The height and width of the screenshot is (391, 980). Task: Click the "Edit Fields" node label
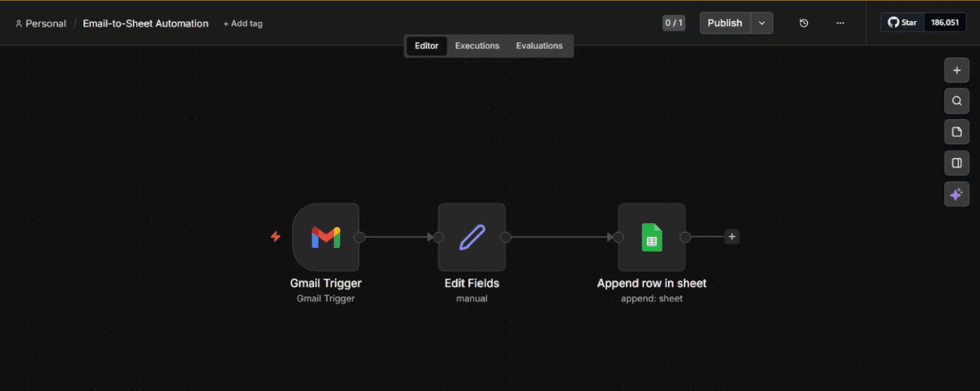(472, 284)
